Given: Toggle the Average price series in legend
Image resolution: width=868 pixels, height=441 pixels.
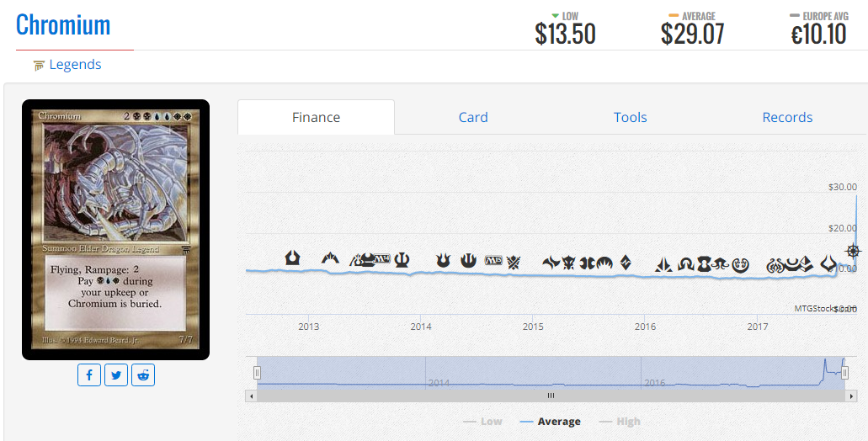Looking at the screenshot, I should [551, 422].
